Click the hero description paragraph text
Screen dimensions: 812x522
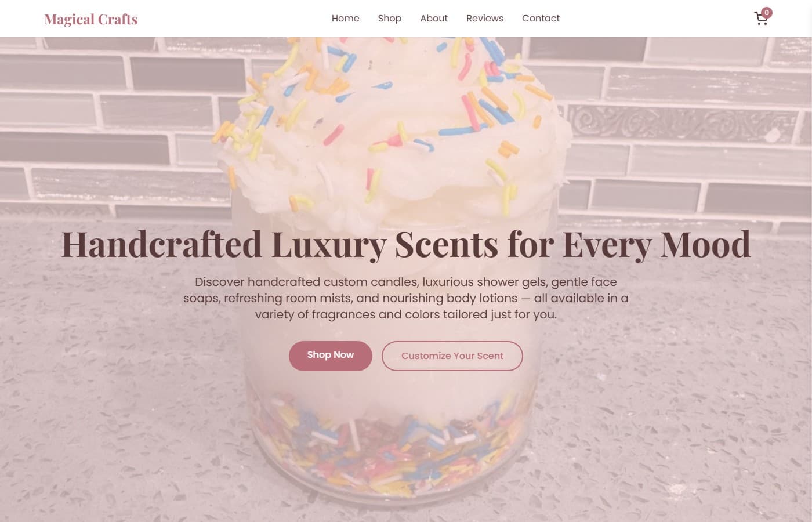[x=406, y=298]
